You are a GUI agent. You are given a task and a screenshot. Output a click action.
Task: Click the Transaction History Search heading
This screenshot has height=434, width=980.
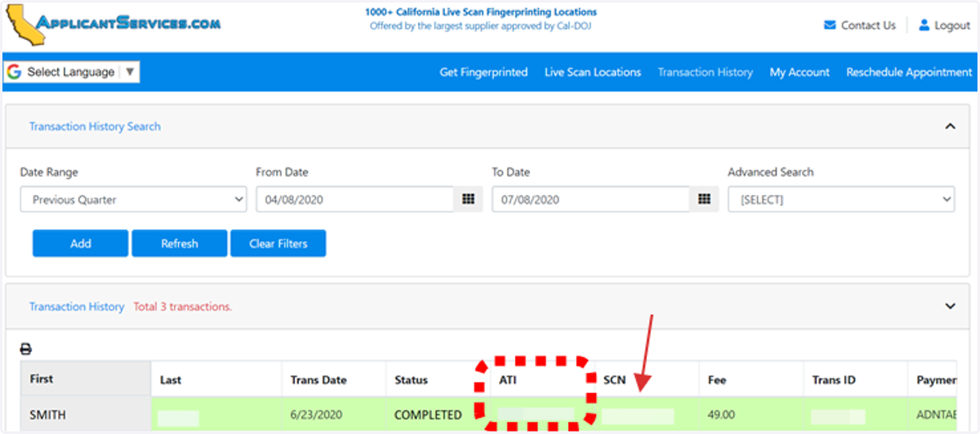click(95, 126)
